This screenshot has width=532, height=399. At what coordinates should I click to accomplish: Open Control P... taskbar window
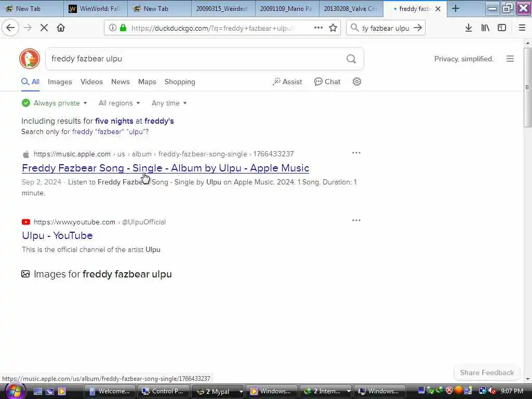[x=163, y=392]
